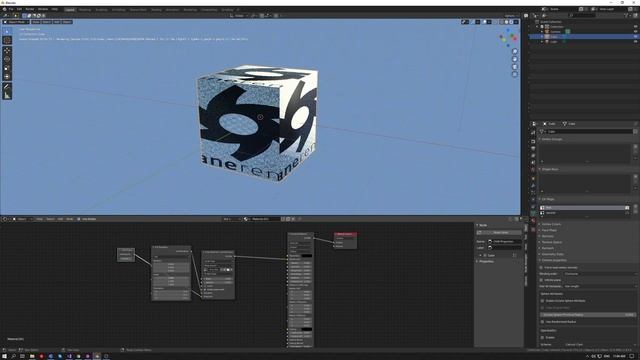This screenshot has width=640, height=360.
Task: Click Name field in Node sidebar
Action: (x=504, y=242)
